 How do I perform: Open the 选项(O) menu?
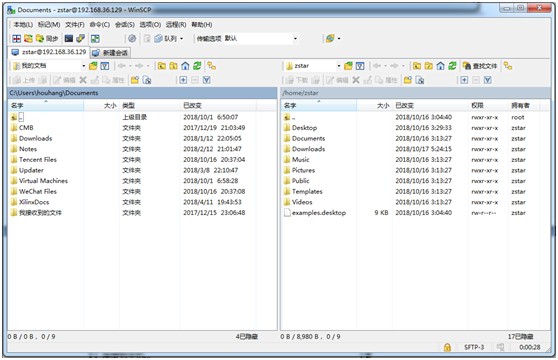coord(150,25)
